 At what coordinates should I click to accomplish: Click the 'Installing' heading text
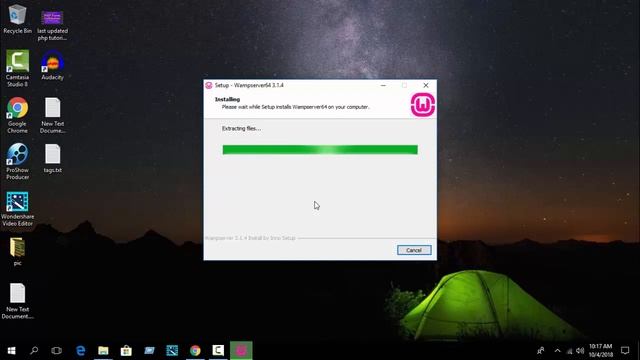click(x=227, y=99)
